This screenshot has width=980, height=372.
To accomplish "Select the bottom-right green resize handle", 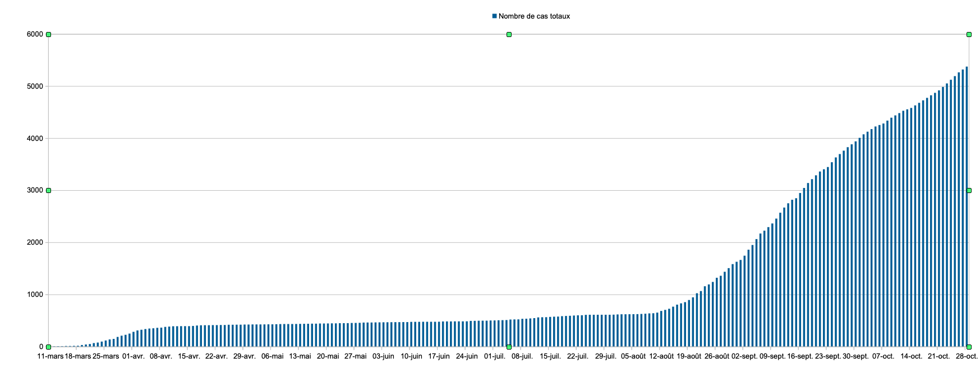I will 969,347.
